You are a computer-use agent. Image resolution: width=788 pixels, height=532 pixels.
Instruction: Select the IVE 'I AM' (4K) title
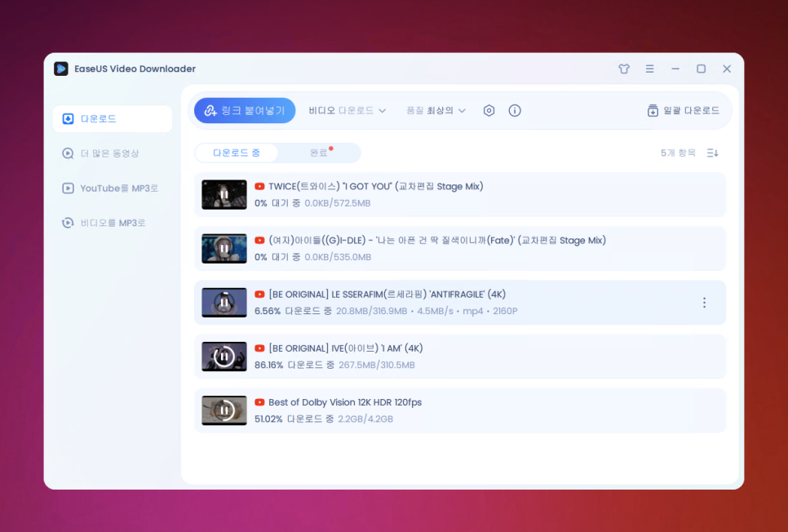(346, 348)
